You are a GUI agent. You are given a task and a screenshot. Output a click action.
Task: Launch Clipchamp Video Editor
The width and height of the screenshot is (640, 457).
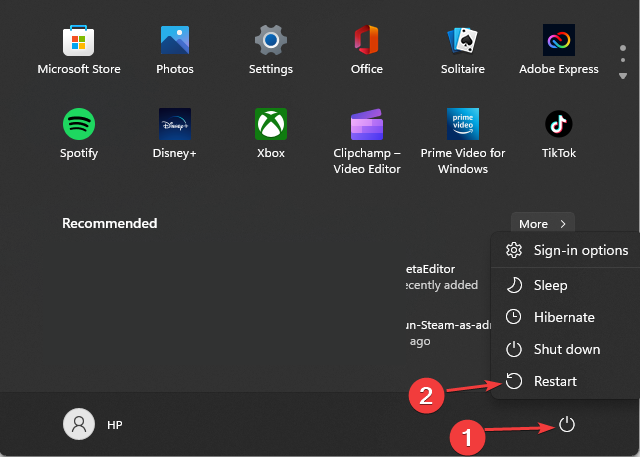(x=367, y=142)
